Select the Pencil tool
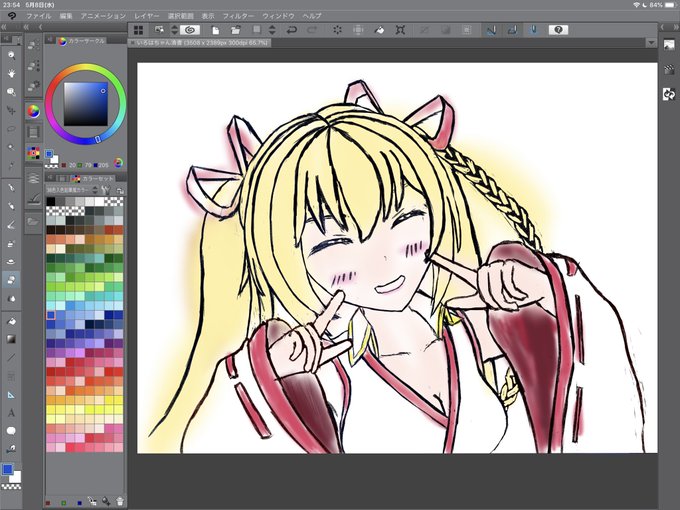 pos(11,206)
